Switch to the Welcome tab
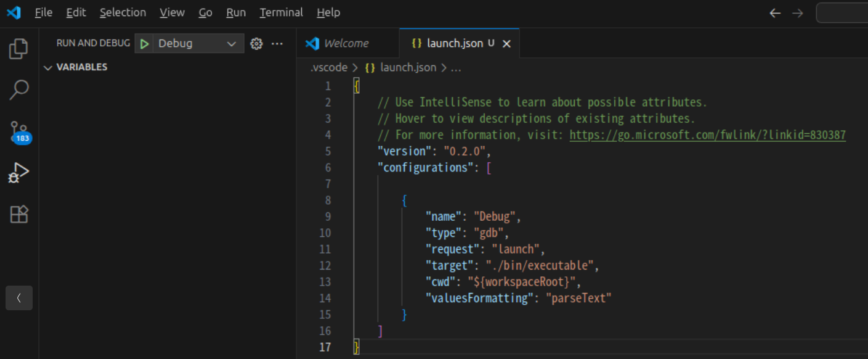Image resolution: width=868 pixels, height=359 pixels. pos(346,43)
